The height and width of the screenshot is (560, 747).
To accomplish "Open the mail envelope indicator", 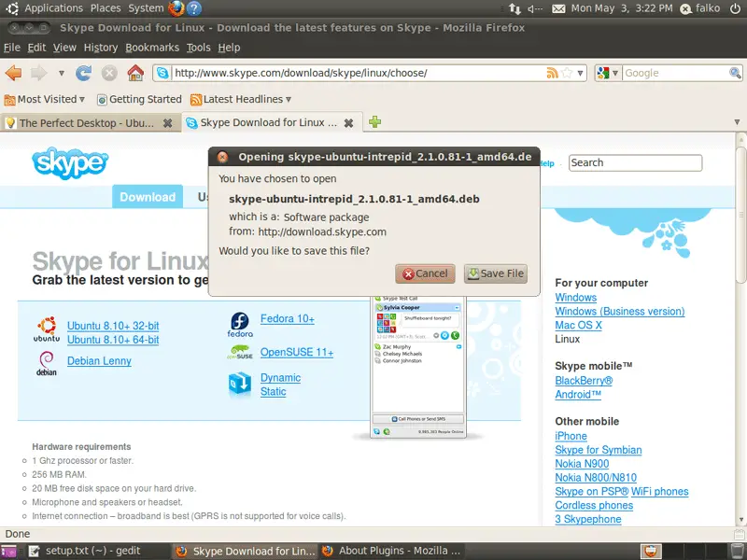I will coord(558,8).
